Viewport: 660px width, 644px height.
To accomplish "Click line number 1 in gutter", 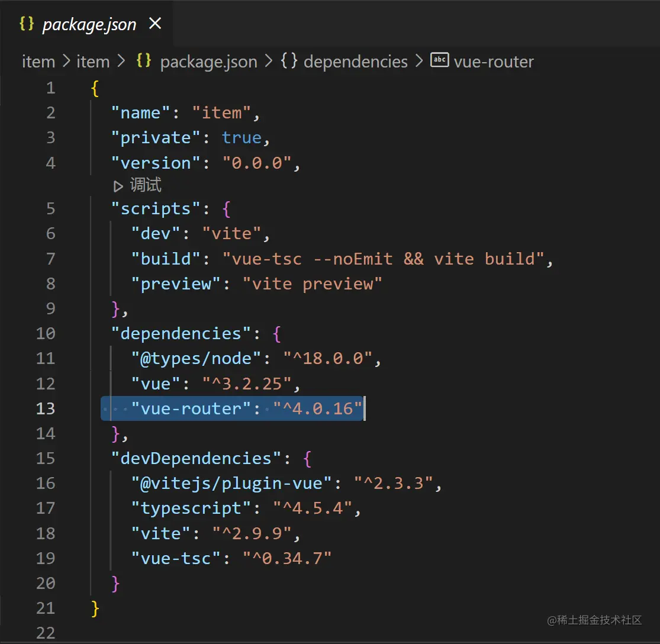I will [x=50, y=88].
